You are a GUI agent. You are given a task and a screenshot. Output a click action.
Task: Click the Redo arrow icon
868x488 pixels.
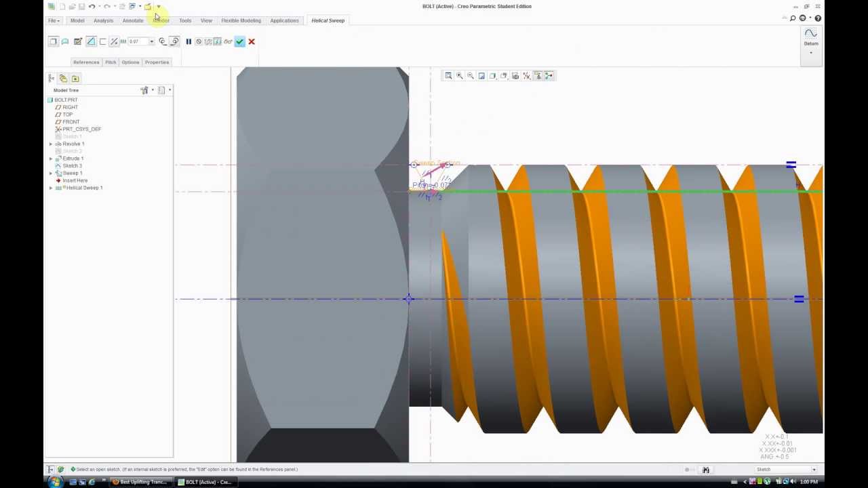pyautogui.click(x=107, y=7)
